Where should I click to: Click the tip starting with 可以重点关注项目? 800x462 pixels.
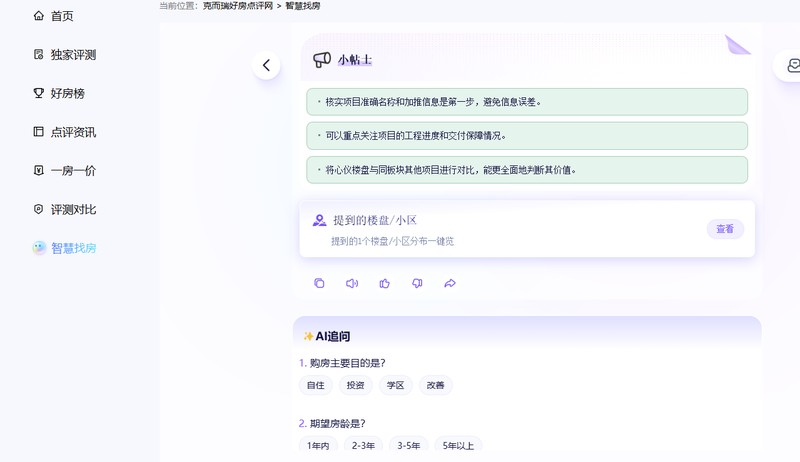[x=527, y=136]
